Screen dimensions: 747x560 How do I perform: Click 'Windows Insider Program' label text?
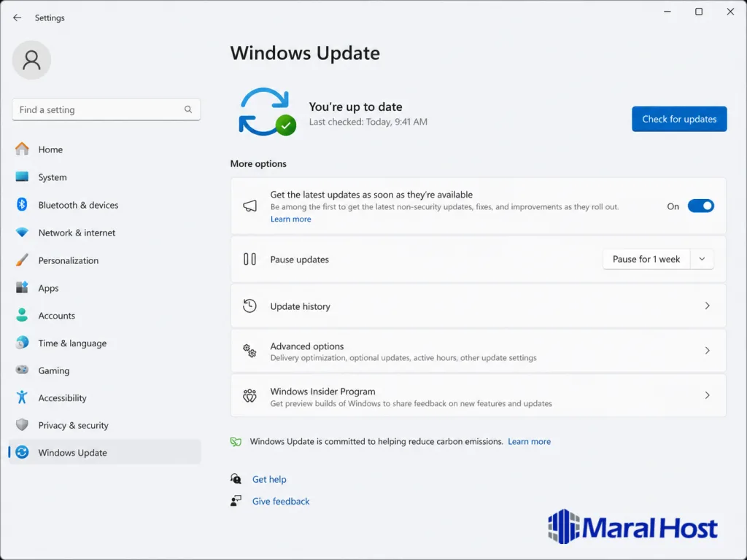(x=322, y=392)
